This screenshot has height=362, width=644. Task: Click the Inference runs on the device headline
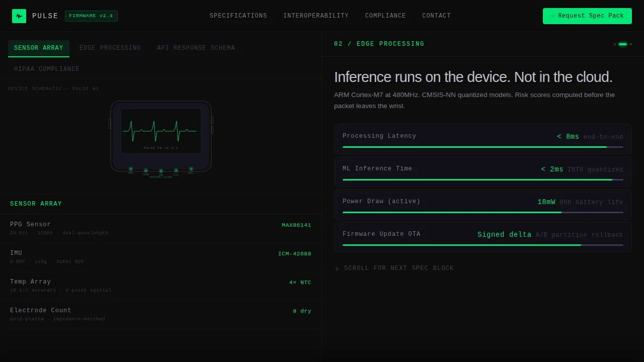coord(473,77)
